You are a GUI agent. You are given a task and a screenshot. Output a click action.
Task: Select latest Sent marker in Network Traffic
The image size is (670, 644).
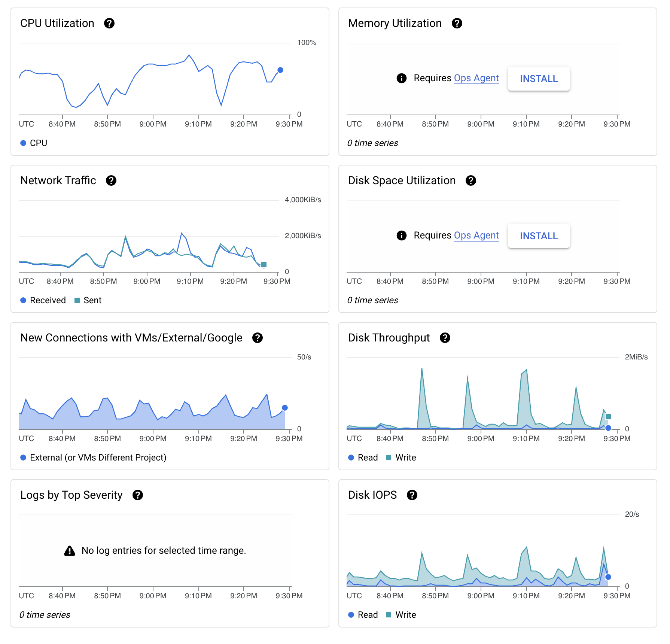point(264,265)
